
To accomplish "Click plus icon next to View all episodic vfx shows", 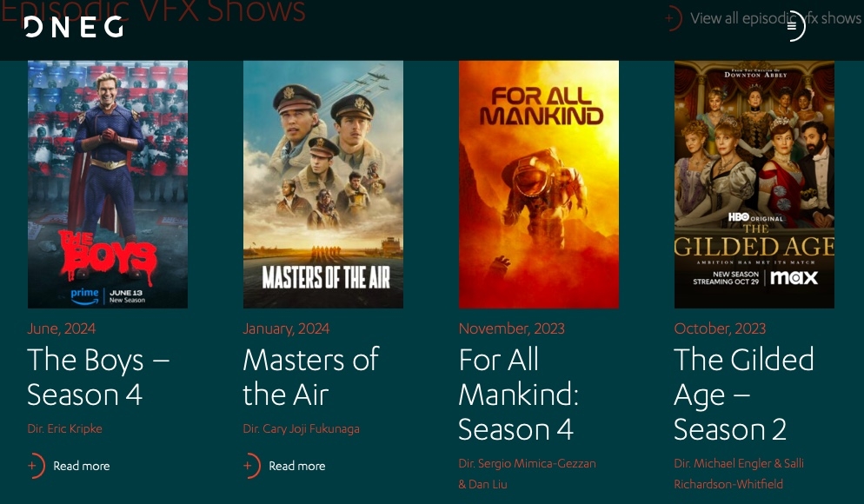I will (673, 18).
